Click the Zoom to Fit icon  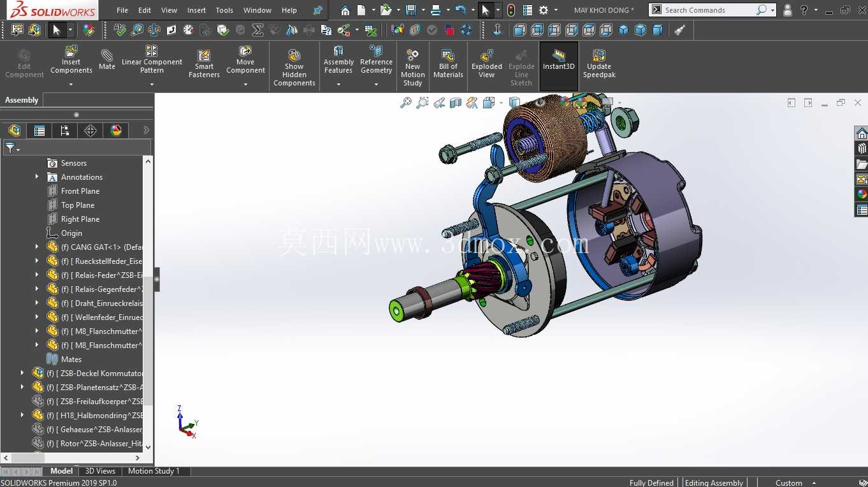pyautogui.click(x=406, y=103)
